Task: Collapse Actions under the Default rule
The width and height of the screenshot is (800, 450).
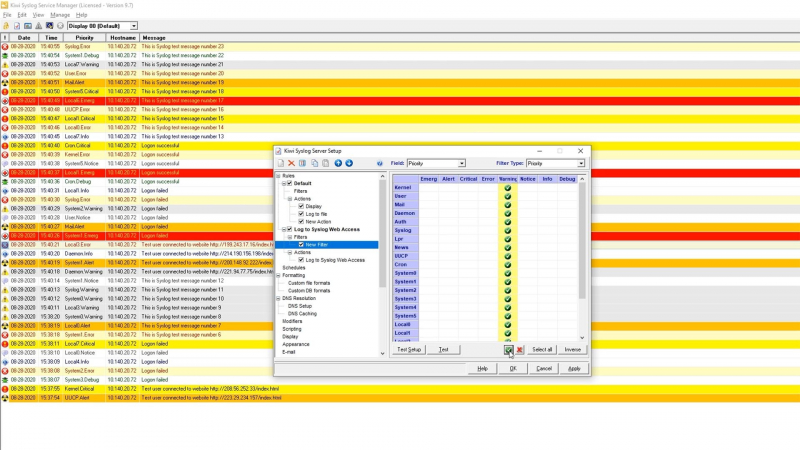Action: [x=290, y=198]
